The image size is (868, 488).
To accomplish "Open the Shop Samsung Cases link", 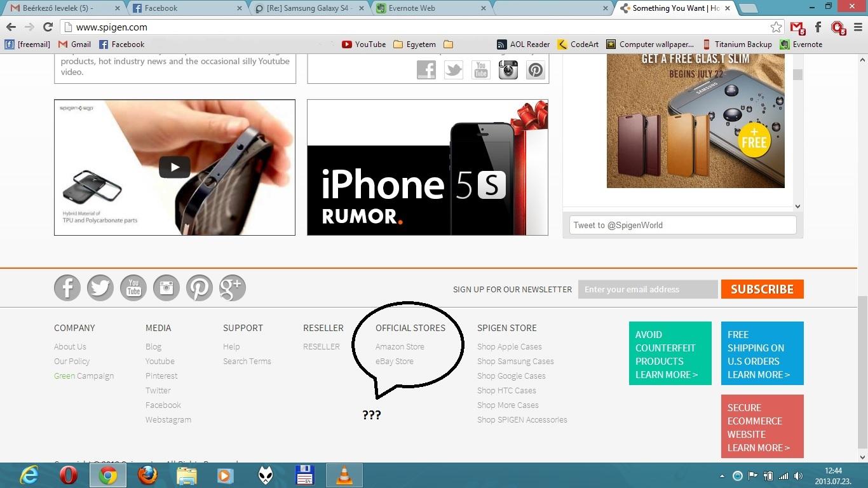I will click(515, 361).
